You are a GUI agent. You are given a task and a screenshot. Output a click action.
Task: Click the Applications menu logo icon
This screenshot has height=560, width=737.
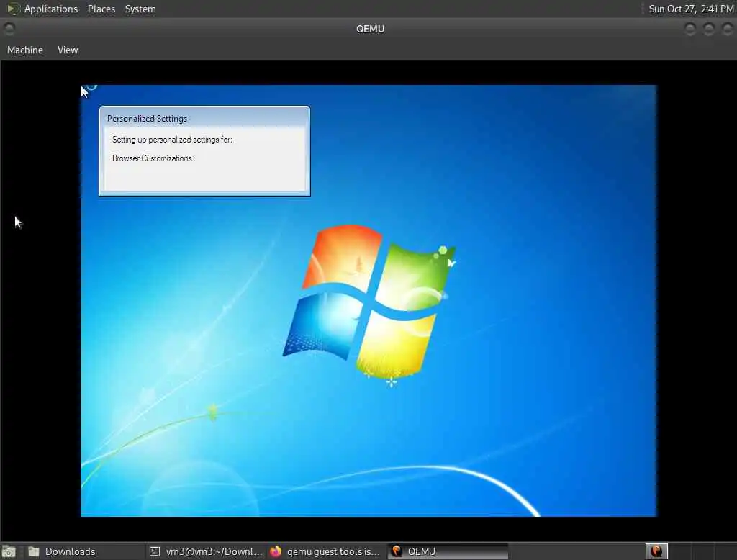coord(13,9)
